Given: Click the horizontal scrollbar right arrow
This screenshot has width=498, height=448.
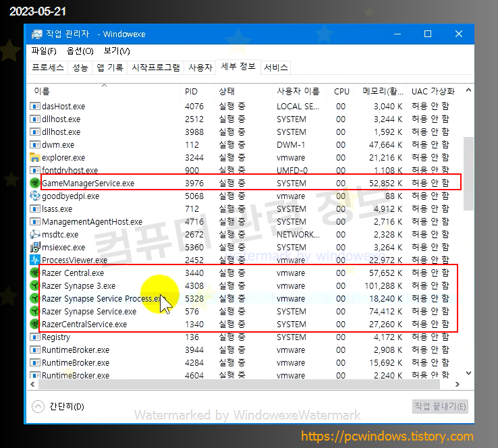Looking at the screenshot, I should coord(457,384).
